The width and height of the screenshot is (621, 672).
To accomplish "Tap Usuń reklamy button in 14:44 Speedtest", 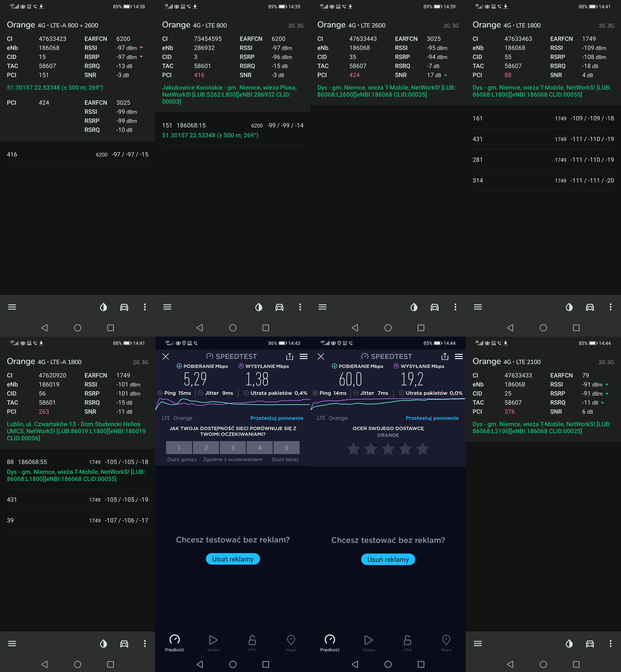I will [388, 559].
